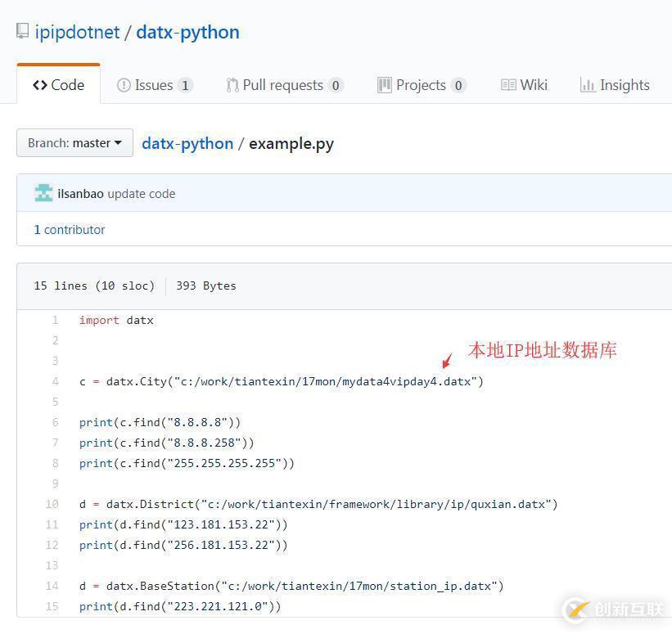Screen dimensions: 672x634
Task: Select line number 7
Action: click(56, 443)
